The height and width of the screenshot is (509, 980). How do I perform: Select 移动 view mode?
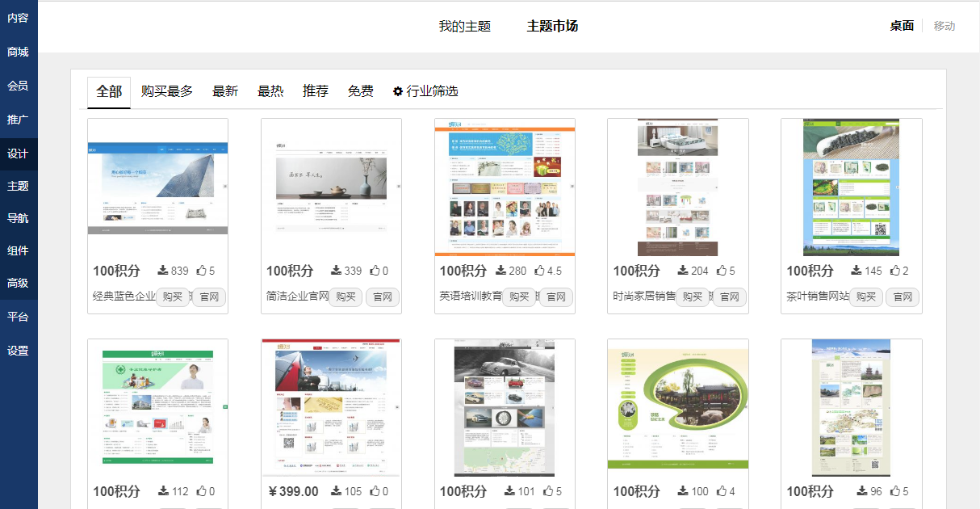click(x=944, y=26)
